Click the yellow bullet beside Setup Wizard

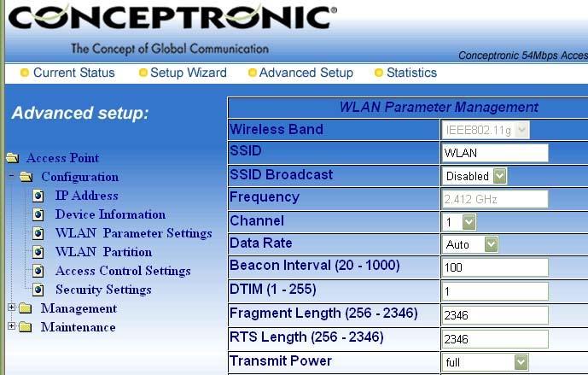(143, 73)
